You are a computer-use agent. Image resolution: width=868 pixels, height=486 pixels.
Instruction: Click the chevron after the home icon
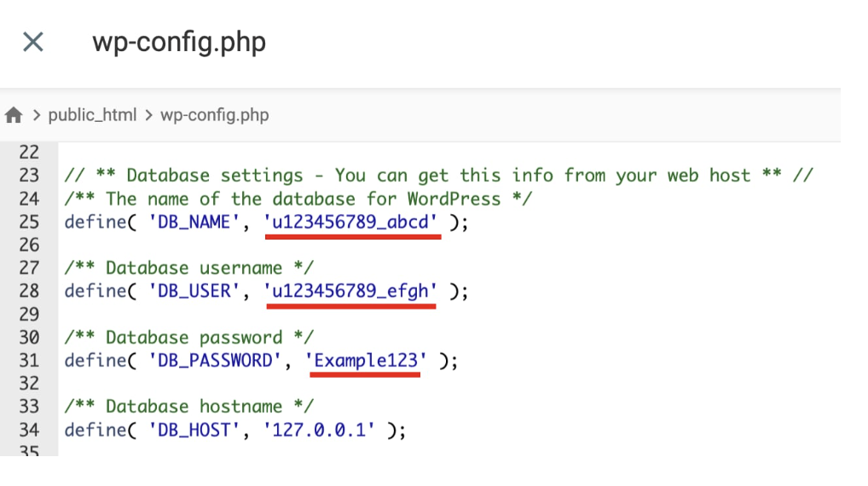coord(36,115)
